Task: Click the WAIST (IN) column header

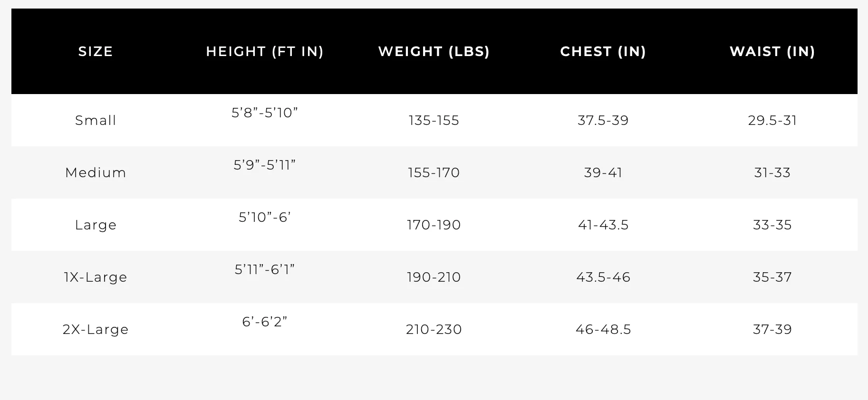Action: 772,51
